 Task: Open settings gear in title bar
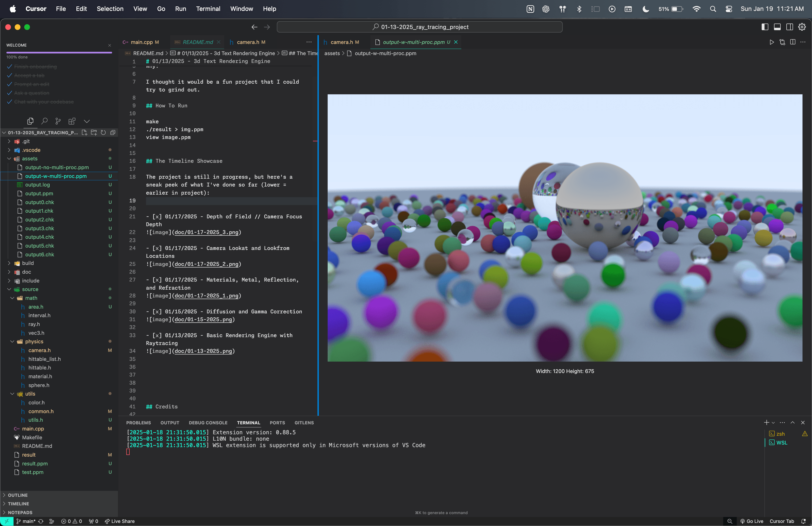[x=802, y=27]
